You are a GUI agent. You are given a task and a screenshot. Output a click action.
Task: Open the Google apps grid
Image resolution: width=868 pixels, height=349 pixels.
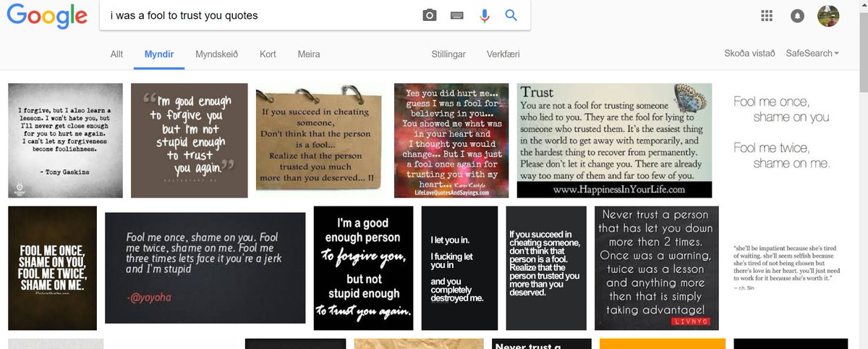click(x=767, y=15)
